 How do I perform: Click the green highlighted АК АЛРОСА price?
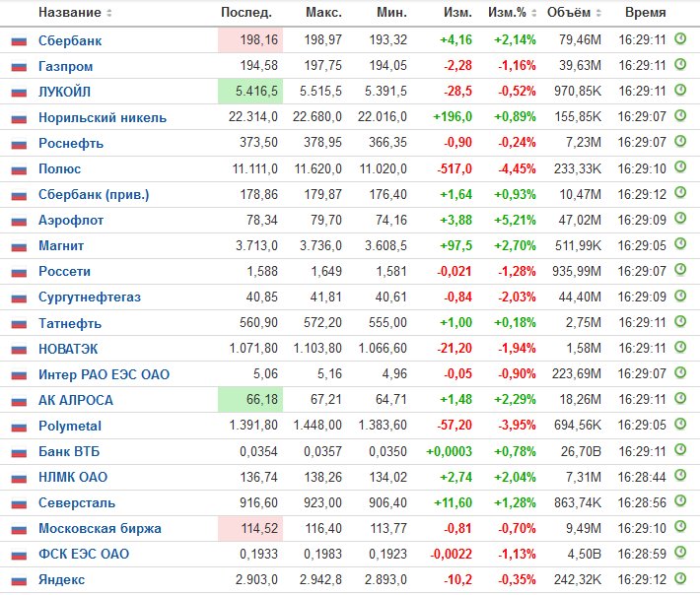pos(250,399)
